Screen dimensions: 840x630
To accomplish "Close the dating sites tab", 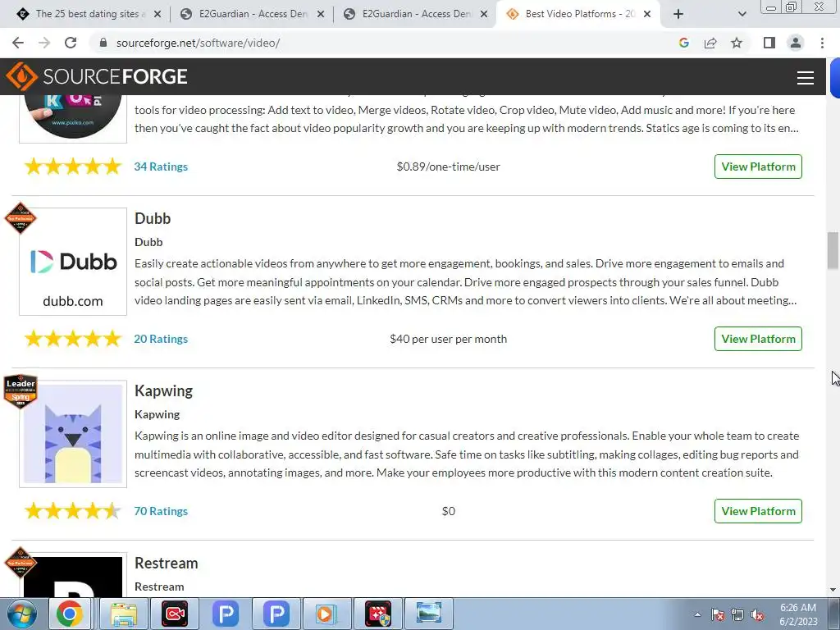I will pos(157,14).
